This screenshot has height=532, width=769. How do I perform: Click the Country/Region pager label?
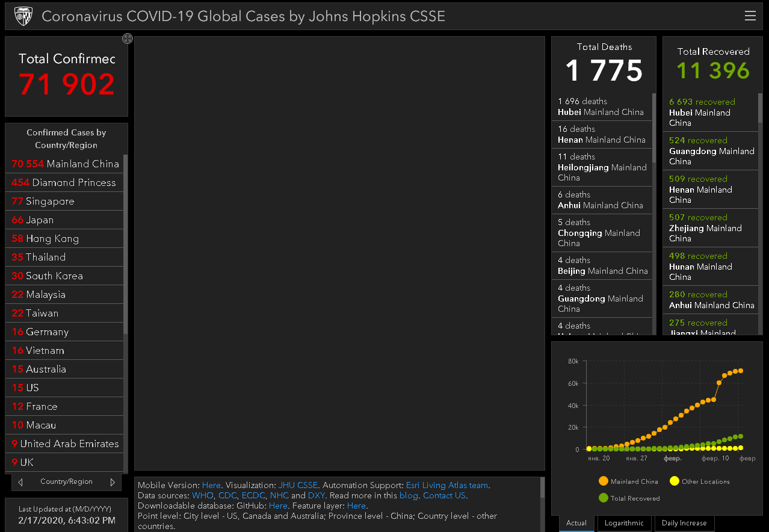66,481
